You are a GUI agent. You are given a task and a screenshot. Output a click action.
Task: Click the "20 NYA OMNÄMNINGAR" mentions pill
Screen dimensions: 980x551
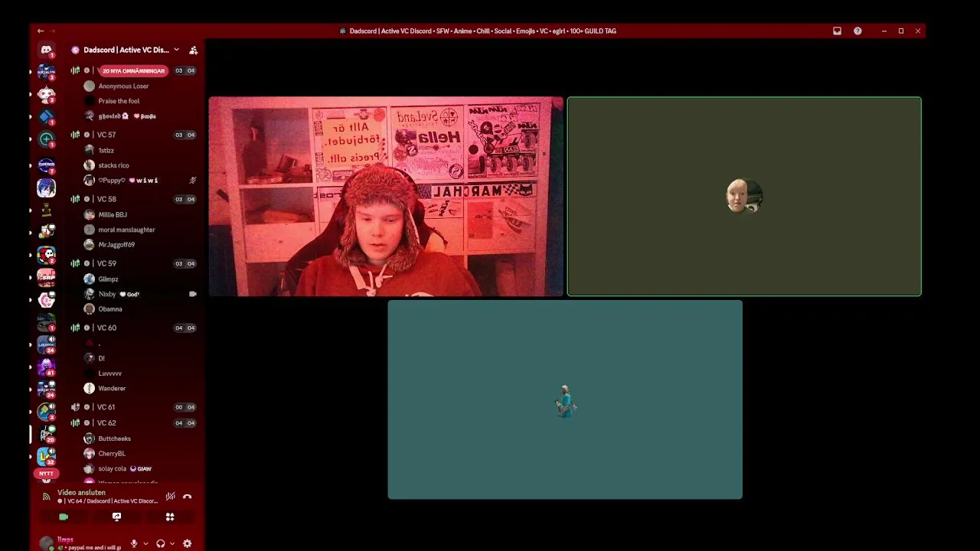133,70
